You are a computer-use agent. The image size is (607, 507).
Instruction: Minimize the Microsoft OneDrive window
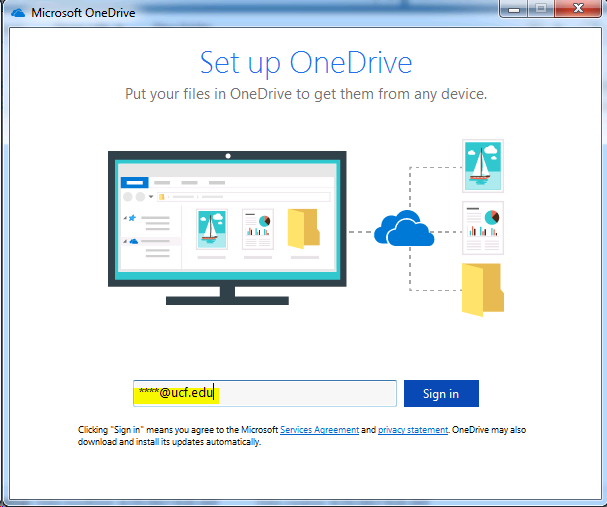[514, 9]
